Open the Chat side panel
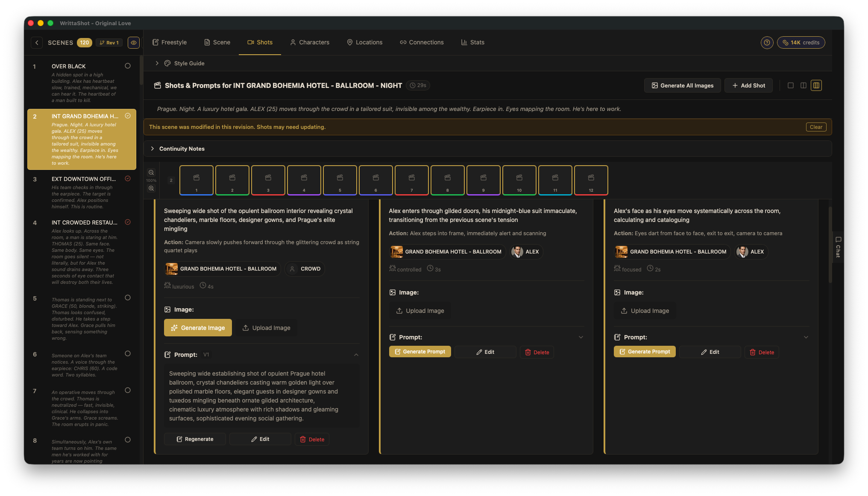This screenshot has width=868, height=496. tap(838, 247)
